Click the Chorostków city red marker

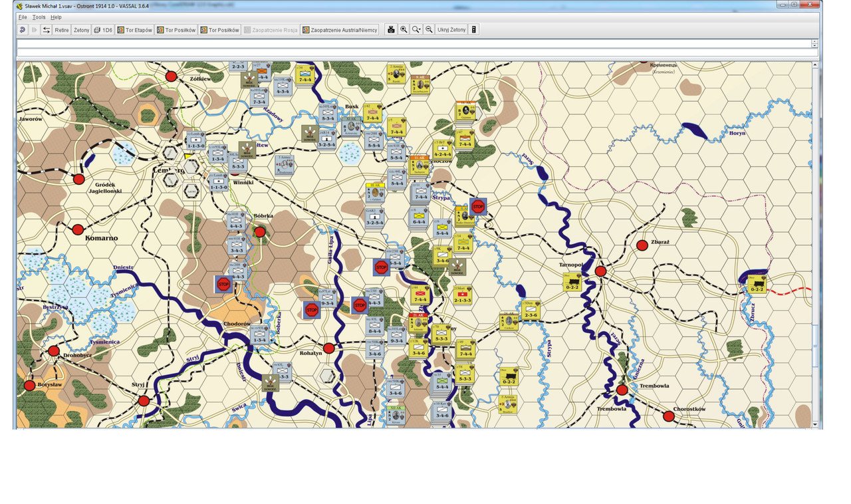669,416
